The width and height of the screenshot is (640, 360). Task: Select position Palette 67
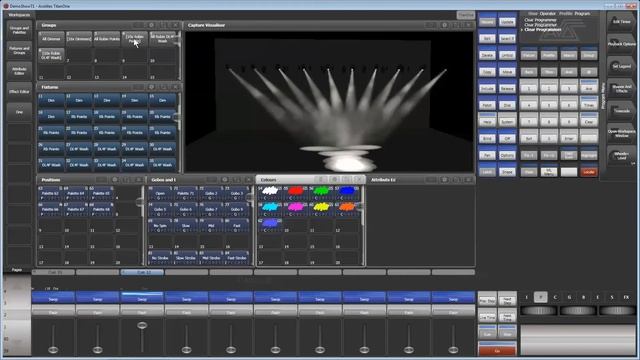(76, 209)
